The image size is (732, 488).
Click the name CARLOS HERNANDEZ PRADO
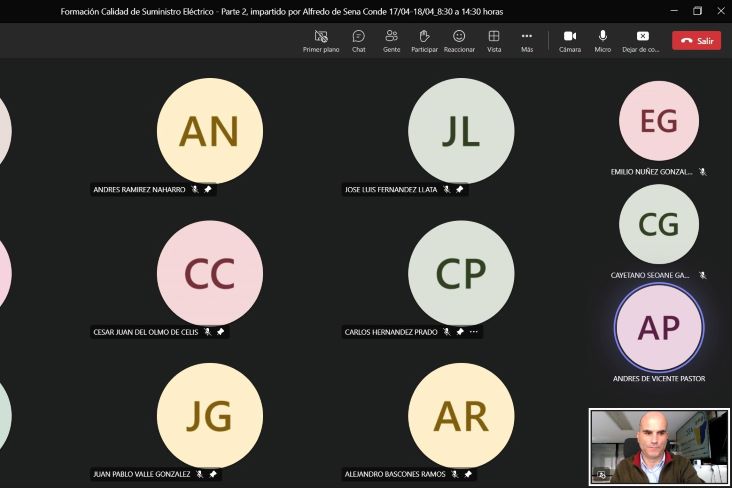391,332
